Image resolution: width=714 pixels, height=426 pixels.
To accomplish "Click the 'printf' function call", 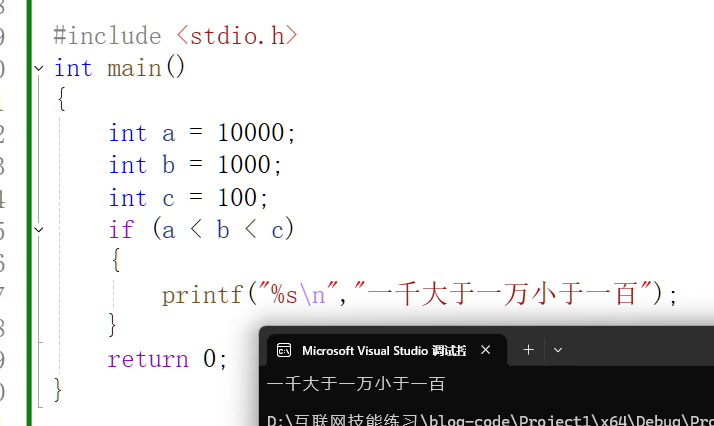I will [202, 295].
